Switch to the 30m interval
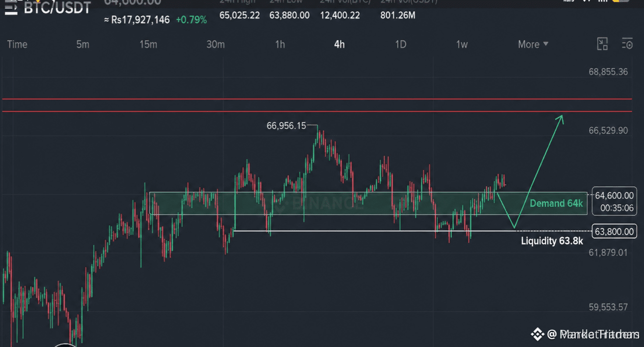This screenshot has height=347, width=644. pyautogui.click(x=215, y=44)
